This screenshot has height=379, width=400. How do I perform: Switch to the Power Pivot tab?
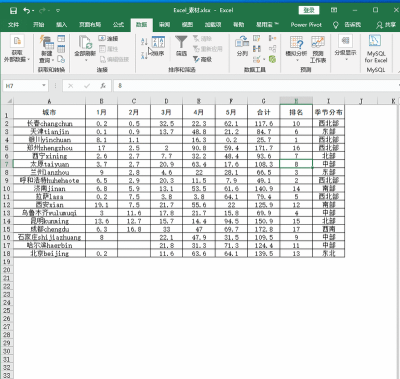(x=306, y=25)
